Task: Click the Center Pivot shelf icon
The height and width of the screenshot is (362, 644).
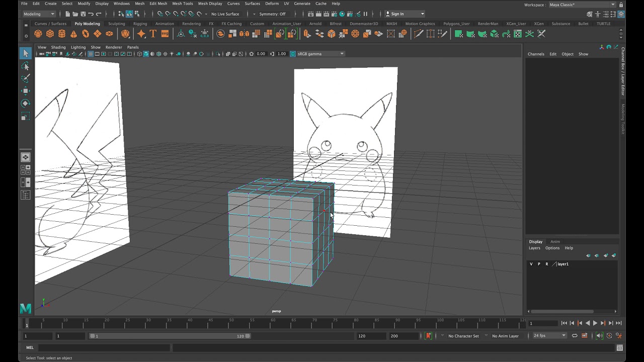Action: click(181, 34)
